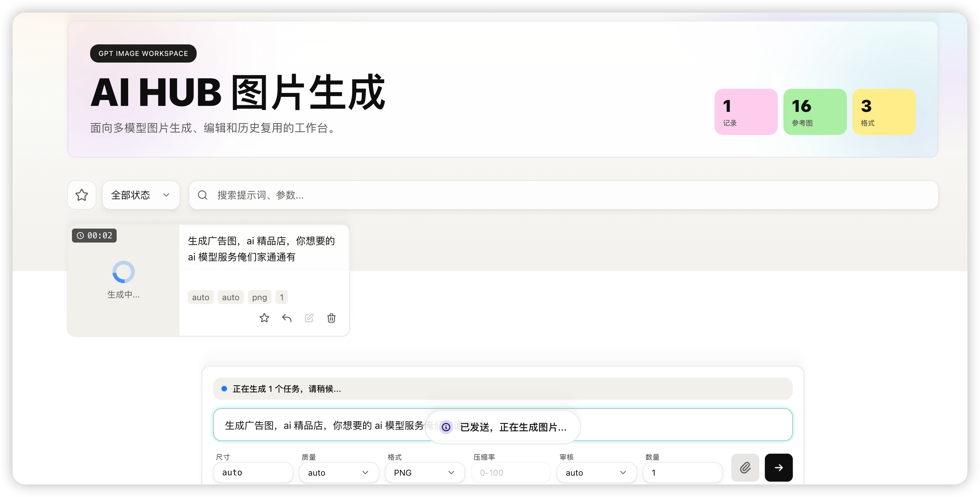Click the edit pencil icon on the card
Viewport: 980px width, 497px height.
coord(309,318)
